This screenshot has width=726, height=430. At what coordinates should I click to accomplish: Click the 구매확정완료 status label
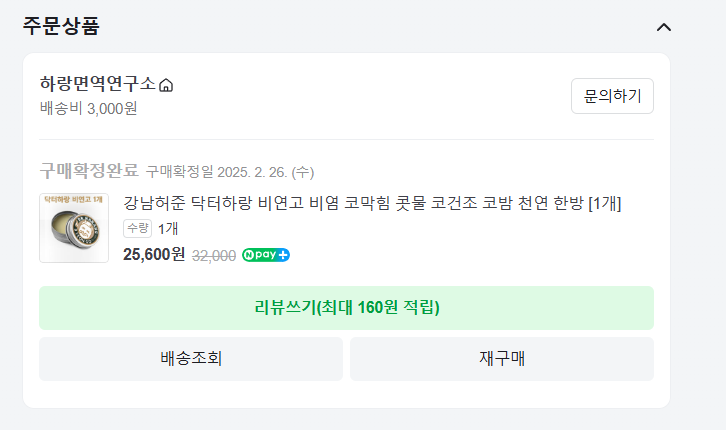89,171
